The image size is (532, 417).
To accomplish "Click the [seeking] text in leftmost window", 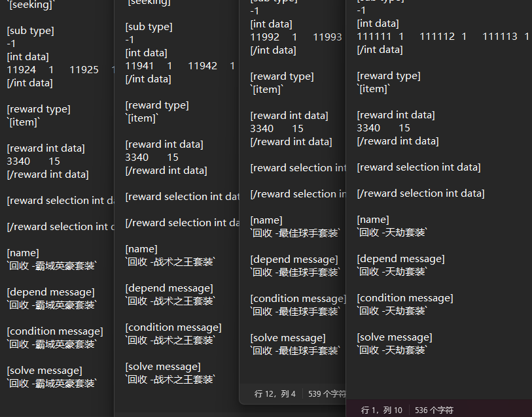I will tap(31, 5).
